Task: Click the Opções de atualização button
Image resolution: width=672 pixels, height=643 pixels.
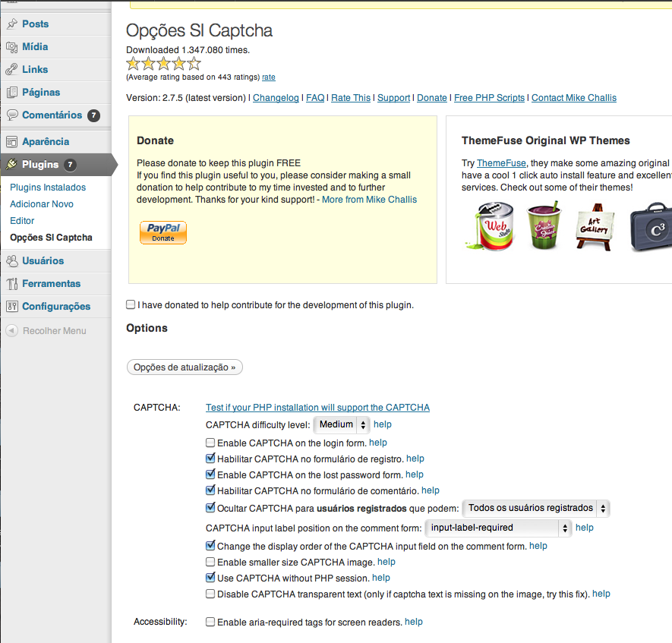Action: 185,367
